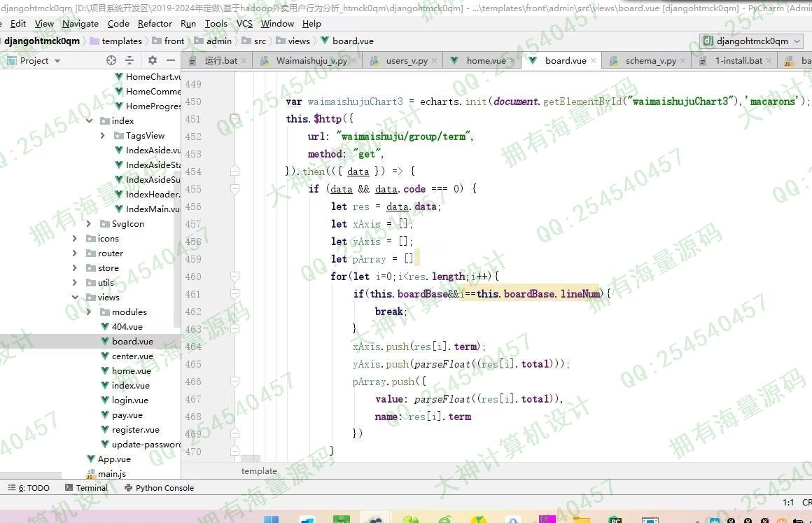The width and height of the screenshot is (812, 523).
Task: Switch to the home.vue editor tab
Action: point(481,61)
